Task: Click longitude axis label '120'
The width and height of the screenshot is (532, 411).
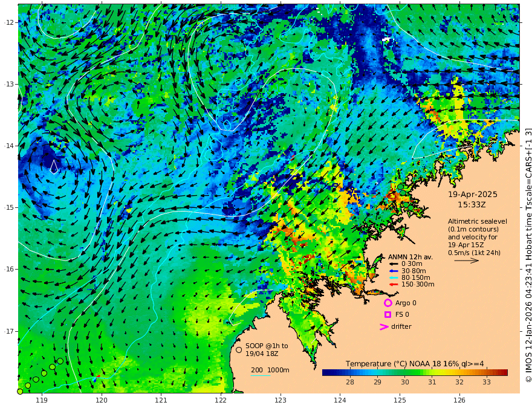Action: pyautogui.click(x=102, y=401)
